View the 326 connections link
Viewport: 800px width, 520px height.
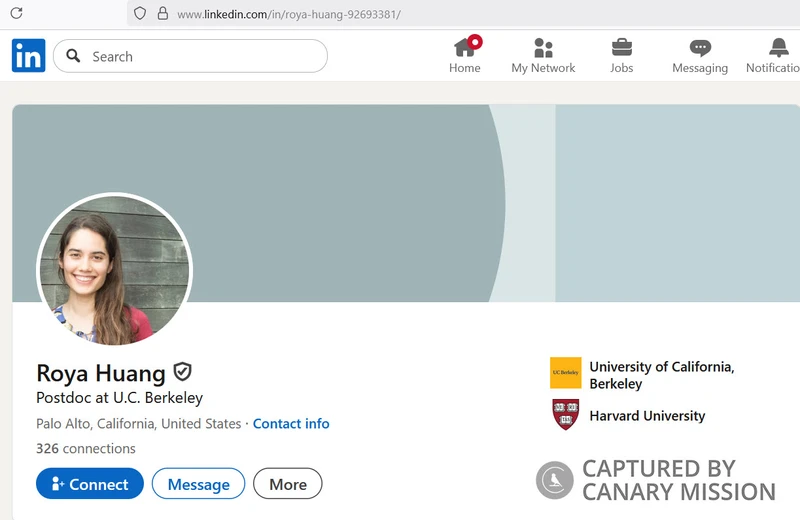(x=86, y=448)
